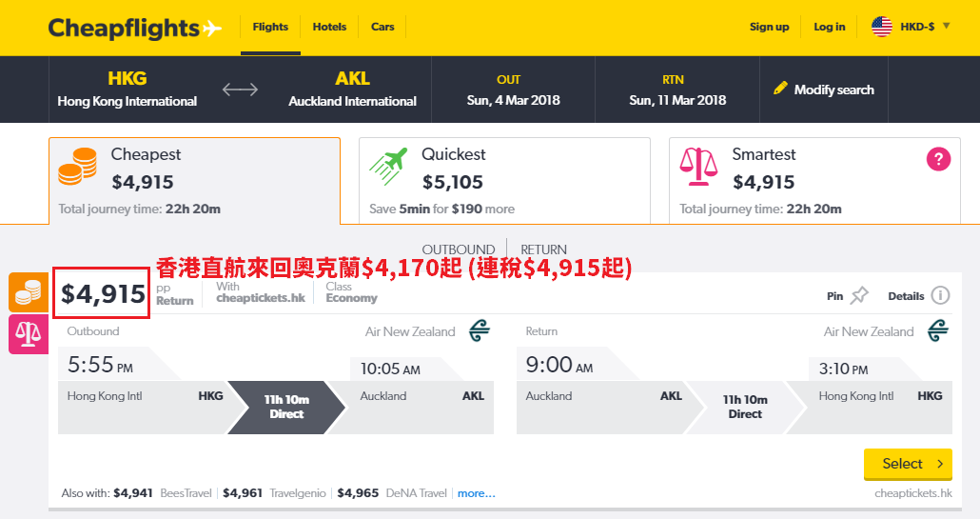Select the Quickest sorting tab

pyautogui.click(x=504, y=181)
